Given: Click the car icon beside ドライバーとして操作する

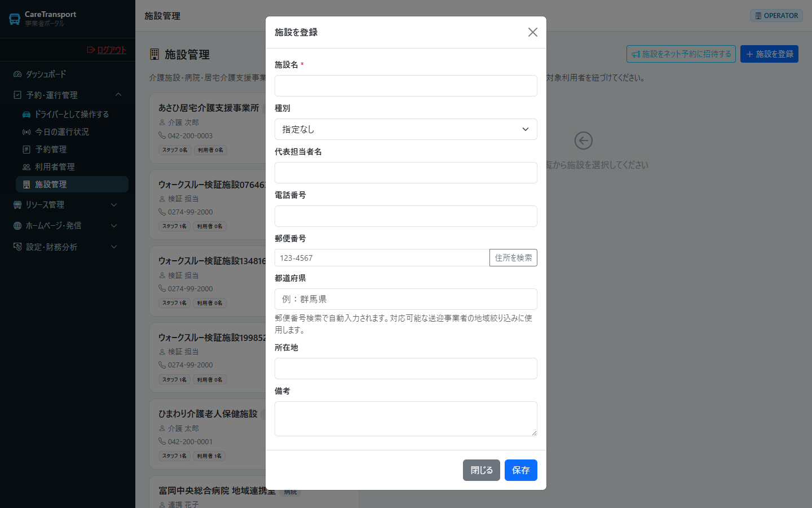Looking at the screenshot, I should 27,114.
